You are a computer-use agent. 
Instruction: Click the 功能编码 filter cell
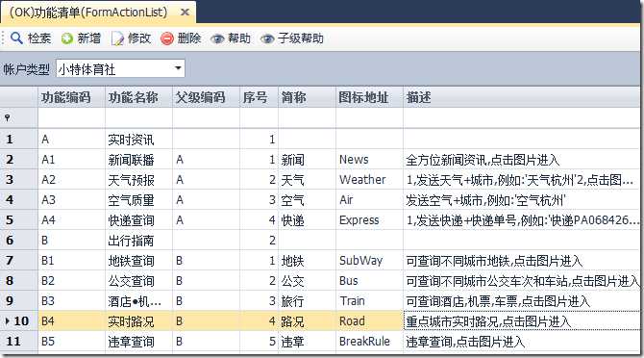(x=71, y=118)
